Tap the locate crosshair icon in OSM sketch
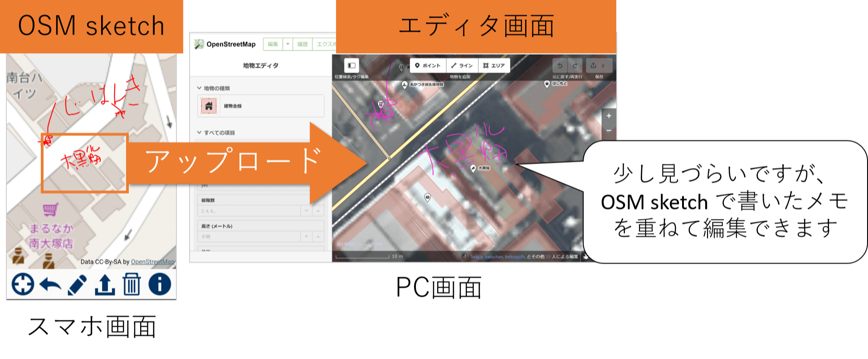 (23, 285)
